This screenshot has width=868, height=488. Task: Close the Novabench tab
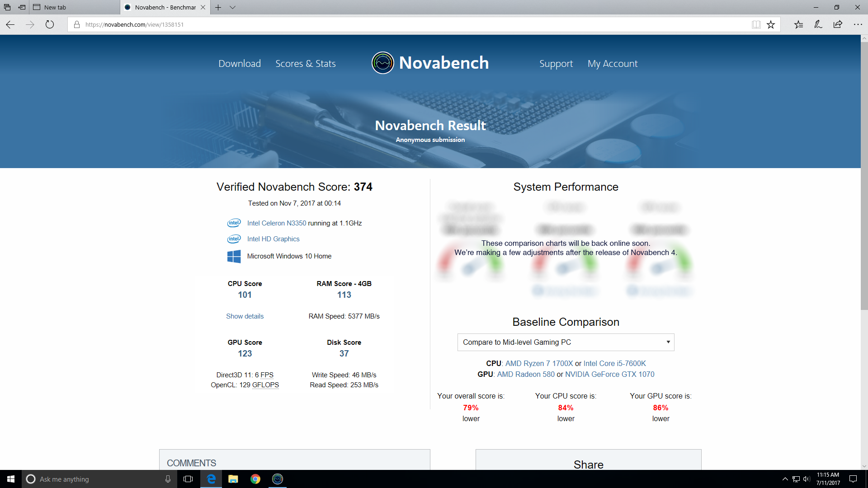pos(203,7)
